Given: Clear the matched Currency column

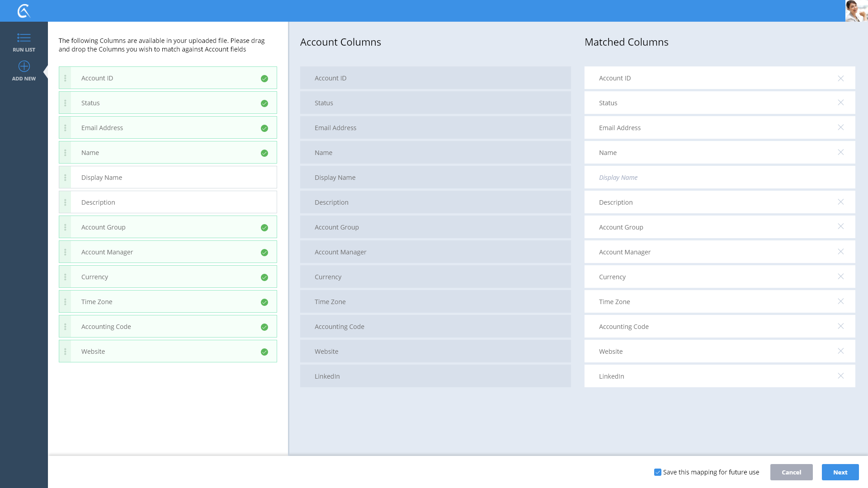Looking at the screenshot, I should (x=840, y=277).
